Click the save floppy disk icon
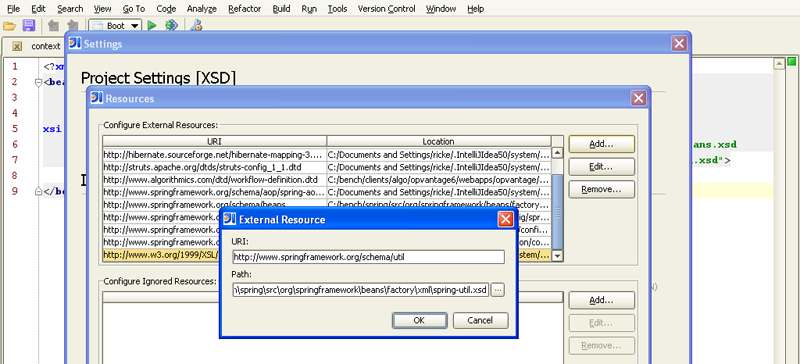The image size is (800, 364). pos(29,26)
